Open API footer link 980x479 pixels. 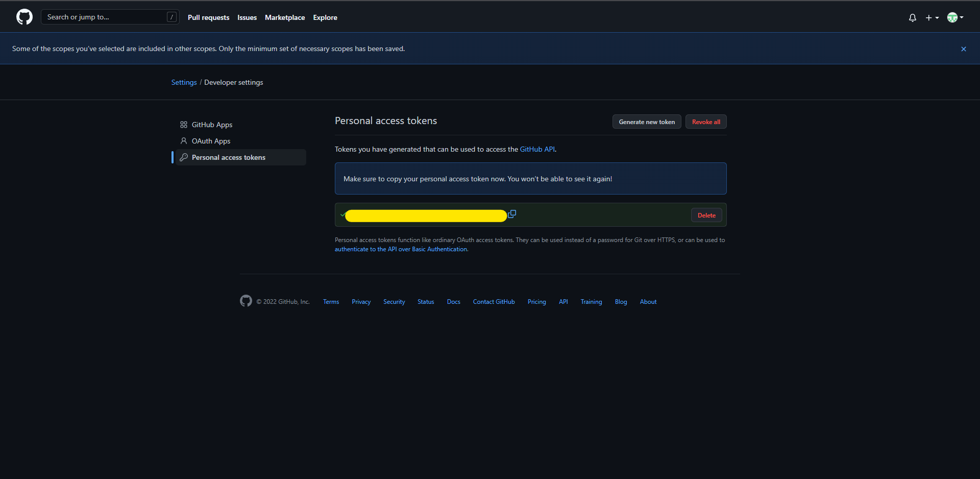(563, 302)
